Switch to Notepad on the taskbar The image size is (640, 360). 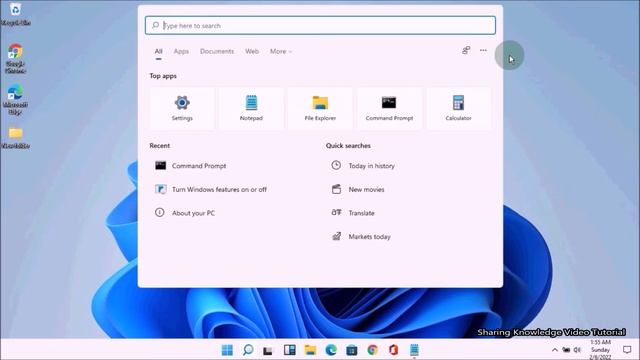pos(414,350)
